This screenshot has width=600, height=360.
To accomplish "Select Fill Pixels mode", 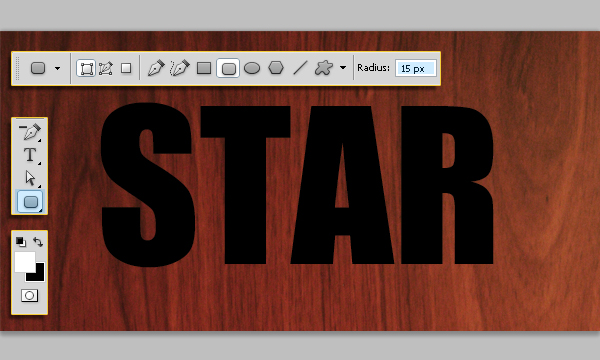I will point(126,68).
